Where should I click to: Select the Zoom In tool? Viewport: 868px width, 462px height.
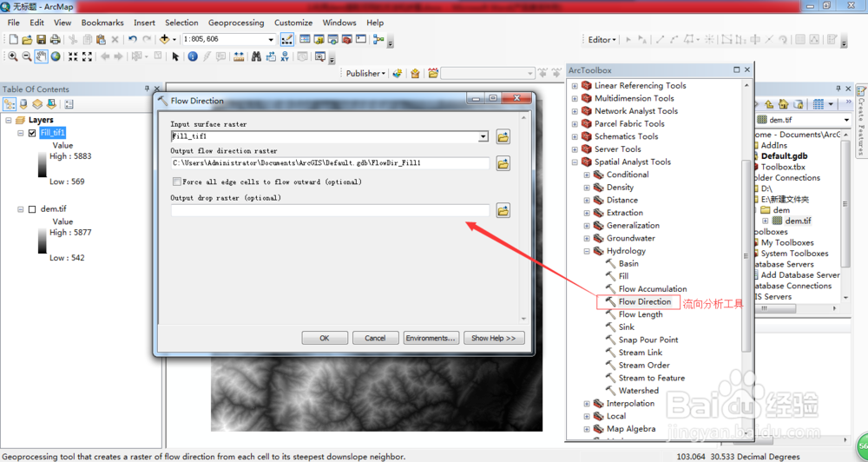[x=13, y=56]
